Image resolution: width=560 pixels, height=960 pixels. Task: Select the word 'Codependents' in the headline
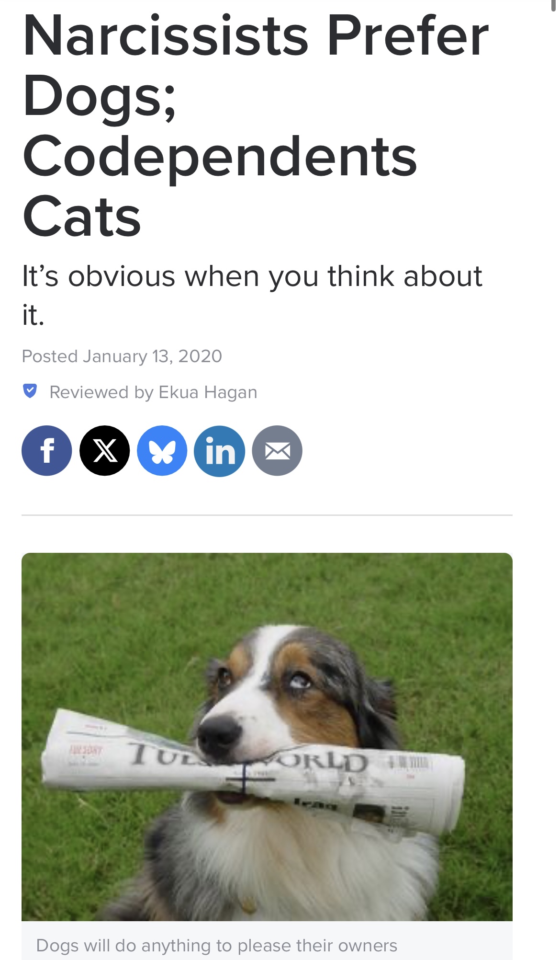coord(220,156)
